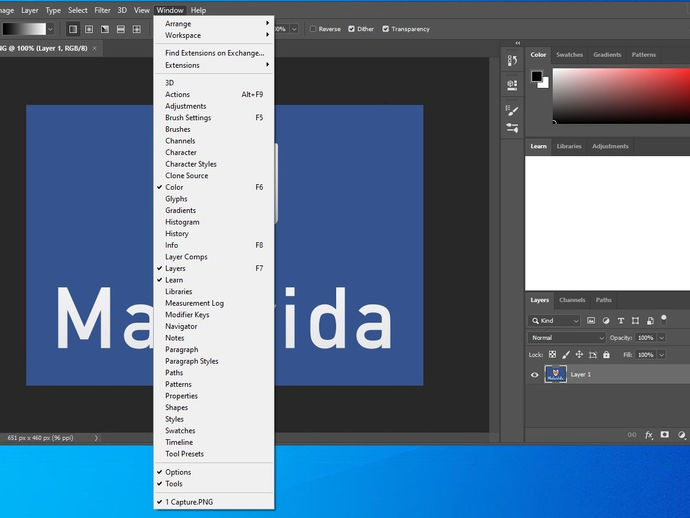Open the collapsed Brush Settings panel icon
This screenshot has width=690, height=518.
[x=512, y=110]
